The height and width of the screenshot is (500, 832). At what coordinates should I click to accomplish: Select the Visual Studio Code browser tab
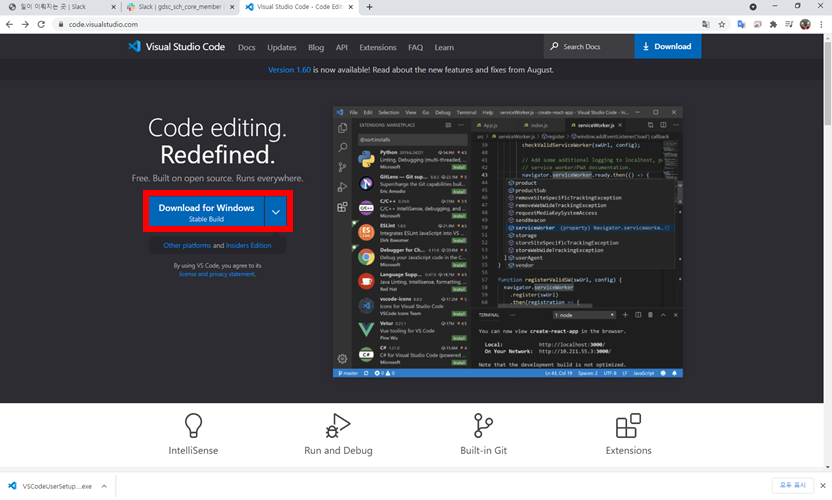[x=299, y=7]
